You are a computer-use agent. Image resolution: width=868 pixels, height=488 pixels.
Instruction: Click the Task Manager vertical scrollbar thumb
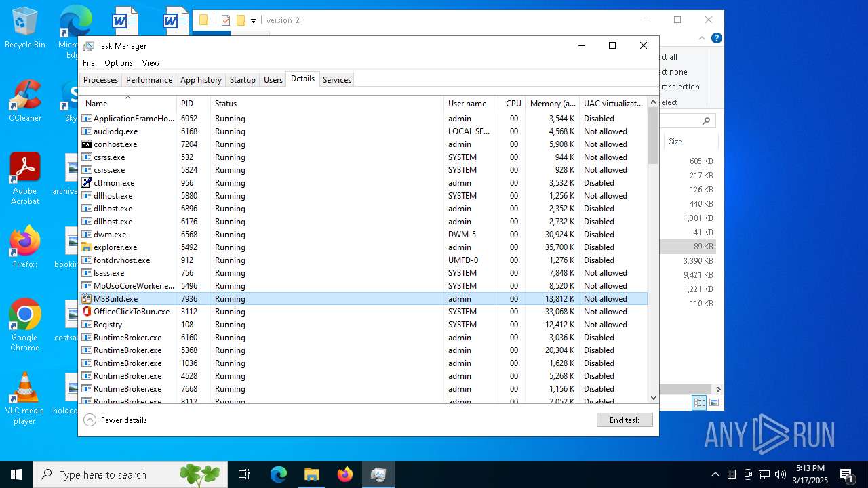[x=654, y=136]
